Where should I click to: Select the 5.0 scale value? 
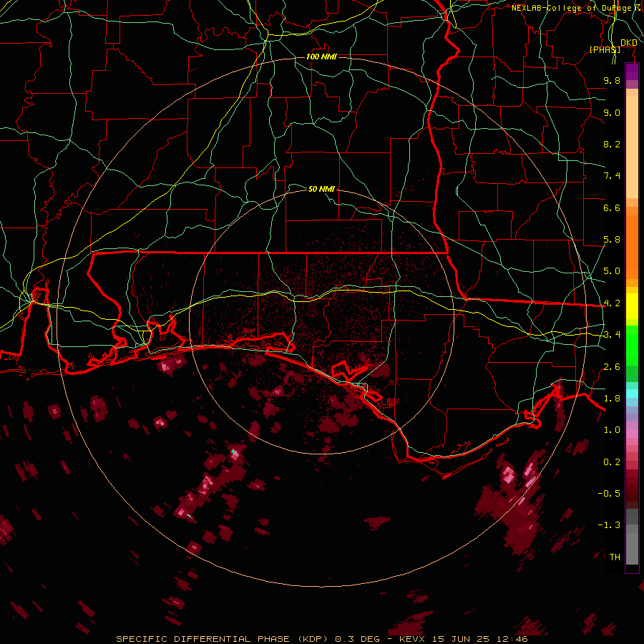pyautogui.click(x=612, y=271)
